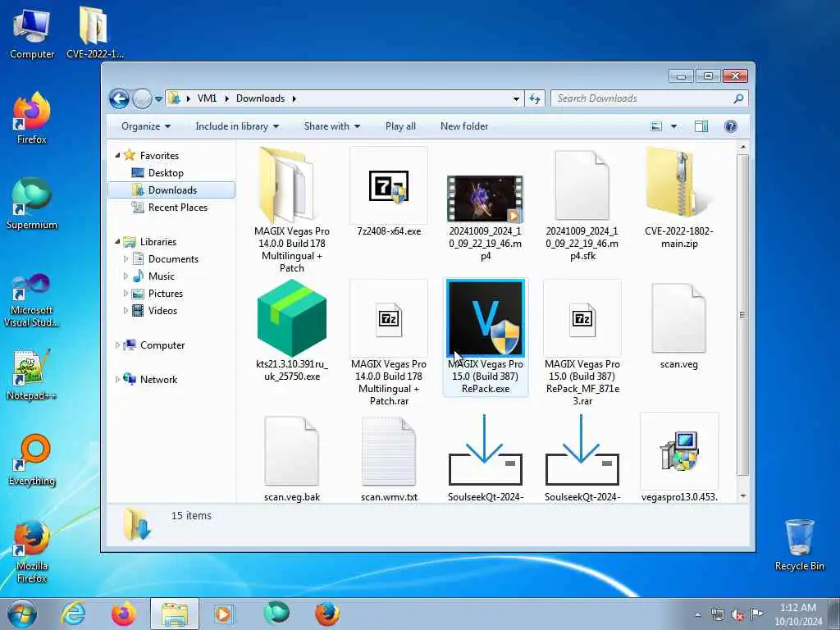Select the CVE-2022-1802-main.zip archive
This screenshot has width=840, height=630.
point(678,183)
